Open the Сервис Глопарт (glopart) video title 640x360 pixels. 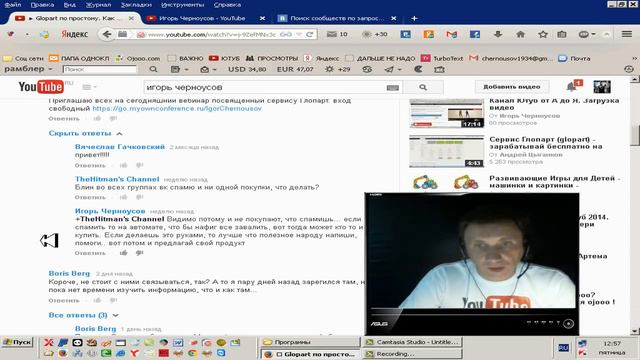(x=545, y=143)
